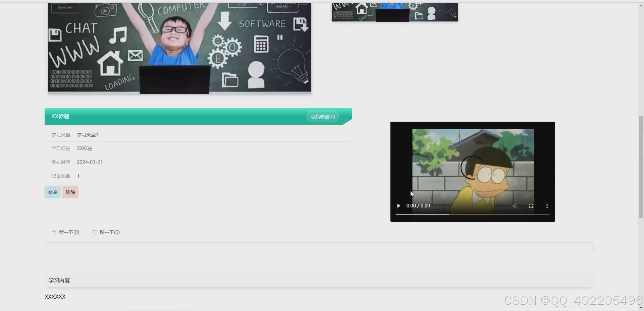Click the 学习类型 label
Screen dimensions: 644x311
pyautogui.click(x=61, y=135)
